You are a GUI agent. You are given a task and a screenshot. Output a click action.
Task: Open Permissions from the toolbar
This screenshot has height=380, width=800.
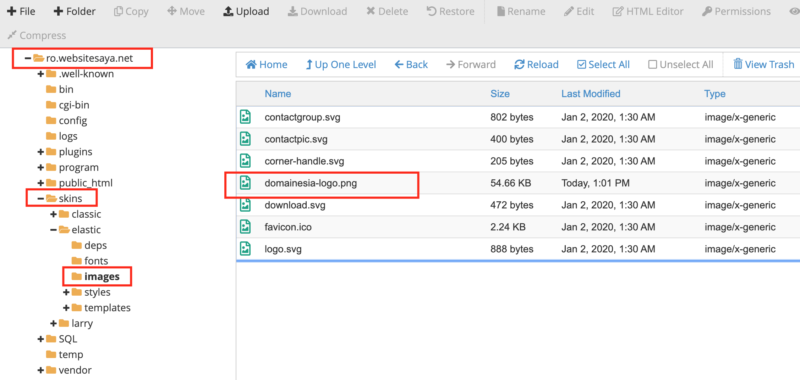[x=736, y=11]
